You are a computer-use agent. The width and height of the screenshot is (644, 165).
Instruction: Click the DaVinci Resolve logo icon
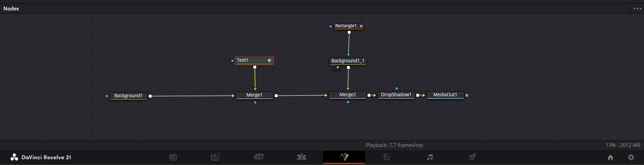[x=14, y=157]
